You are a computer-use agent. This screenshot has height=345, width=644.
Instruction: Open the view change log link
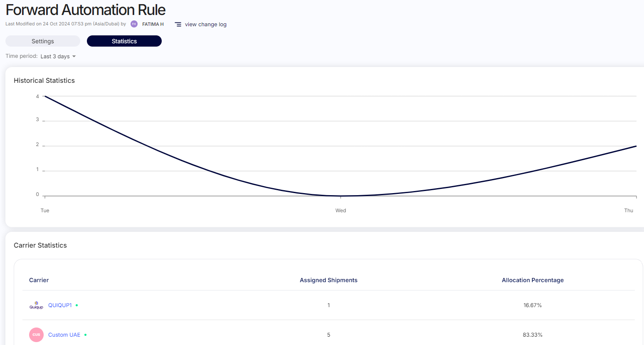click(x=205, y=25)
